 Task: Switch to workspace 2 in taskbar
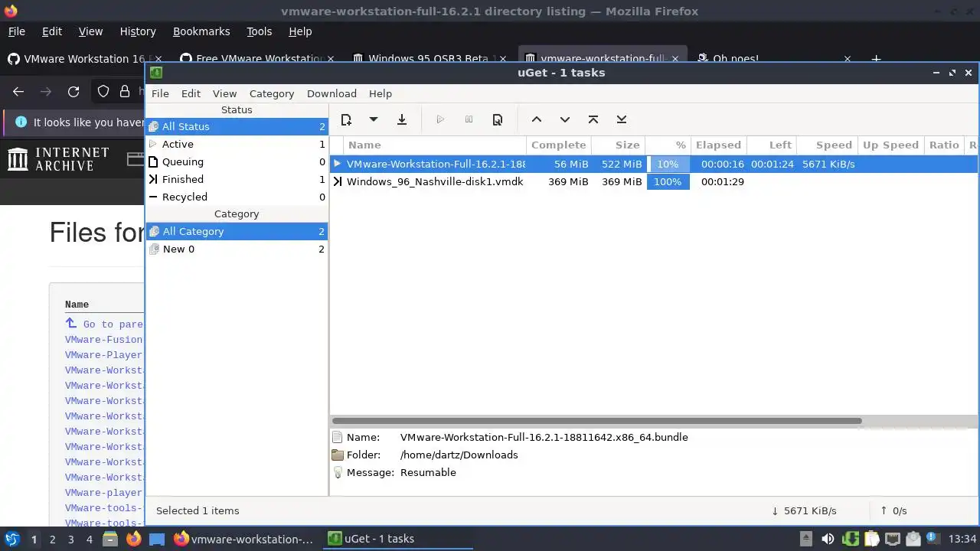click(52, 540)
